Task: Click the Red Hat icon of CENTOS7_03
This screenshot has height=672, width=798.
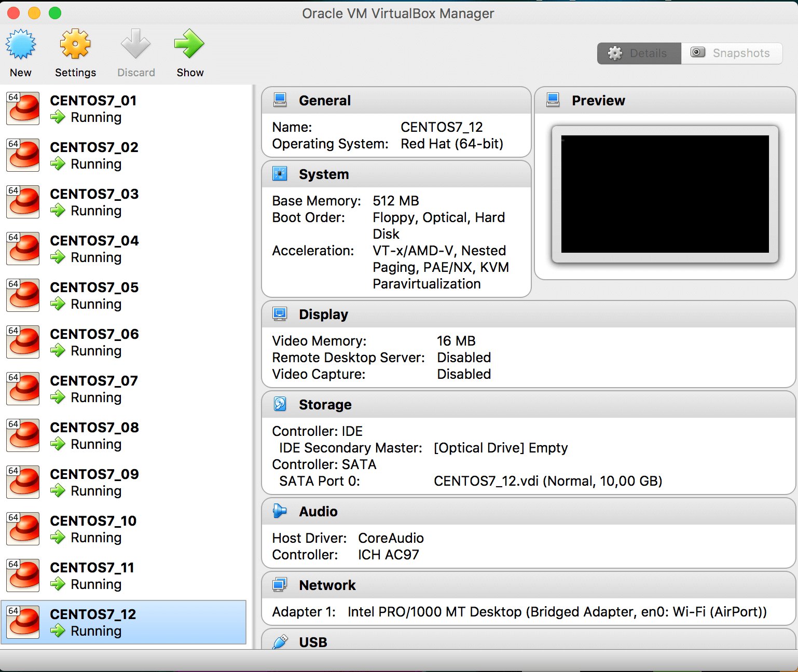Action: click(23, 202)
